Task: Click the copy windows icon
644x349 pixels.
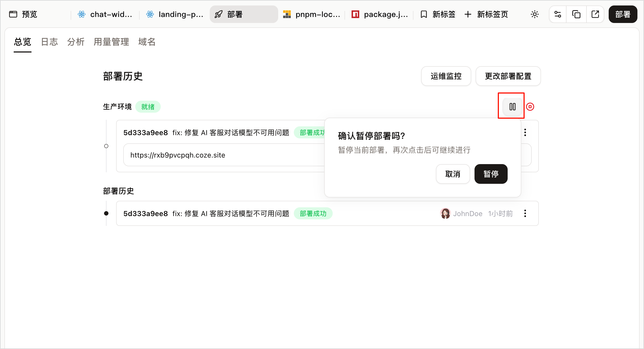Action: (x=576, y=14)
